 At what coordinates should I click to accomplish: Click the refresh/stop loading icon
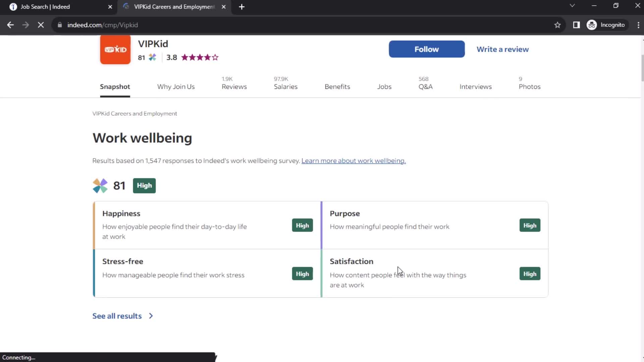click(40, 25)
